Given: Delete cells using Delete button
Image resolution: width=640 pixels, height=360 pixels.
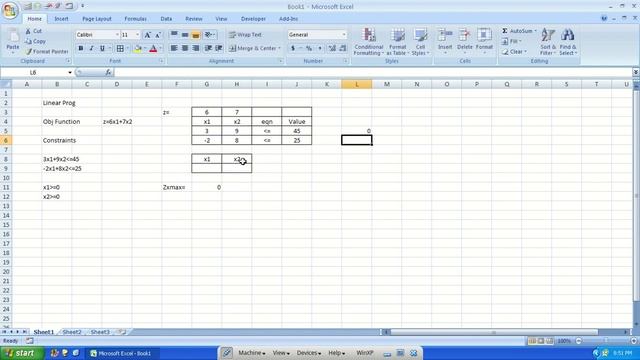Looking at the screenshot, I should [x=464, y=42].
